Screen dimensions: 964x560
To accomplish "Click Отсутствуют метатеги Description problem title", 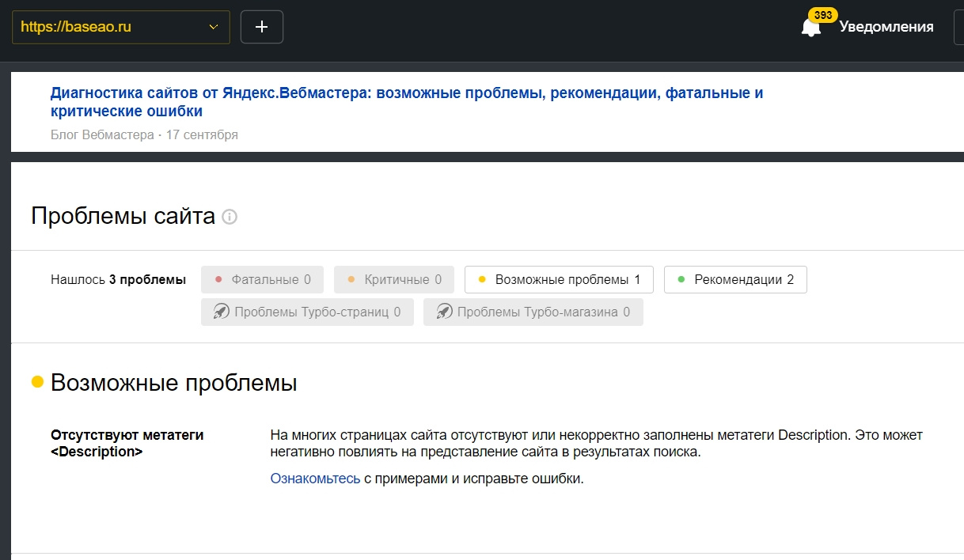I will tap(127, 443).
